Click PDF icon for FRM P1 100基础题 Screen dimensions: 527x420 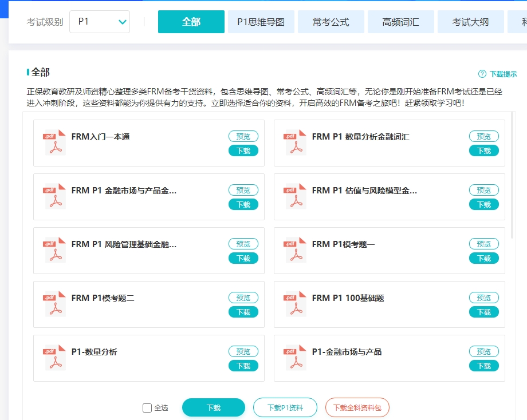pos(295,304)
